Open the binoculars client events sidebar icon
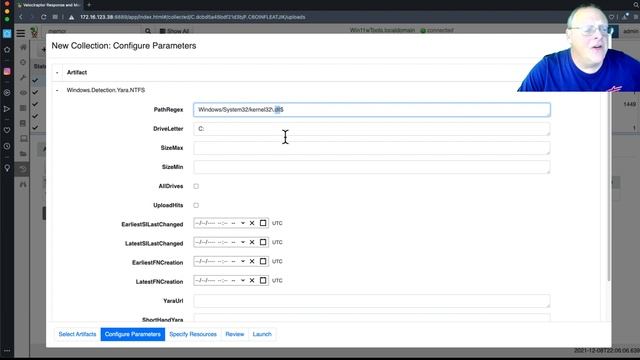The image size is (640, 360). click(x=23, y=184)
